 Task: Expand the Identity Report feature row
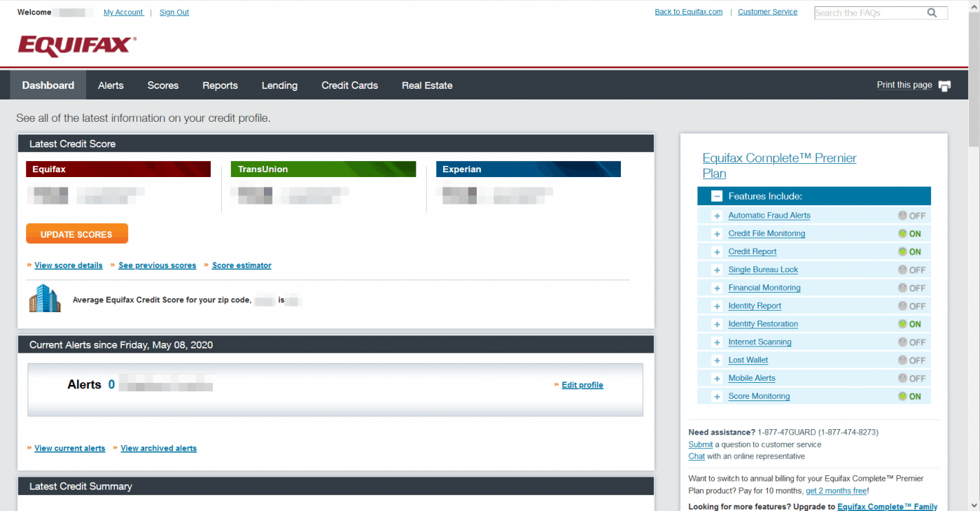point(717,307)
